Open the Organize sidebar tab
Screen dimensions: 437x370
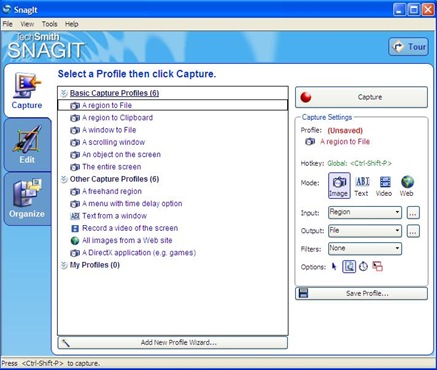tap(27, 199)
